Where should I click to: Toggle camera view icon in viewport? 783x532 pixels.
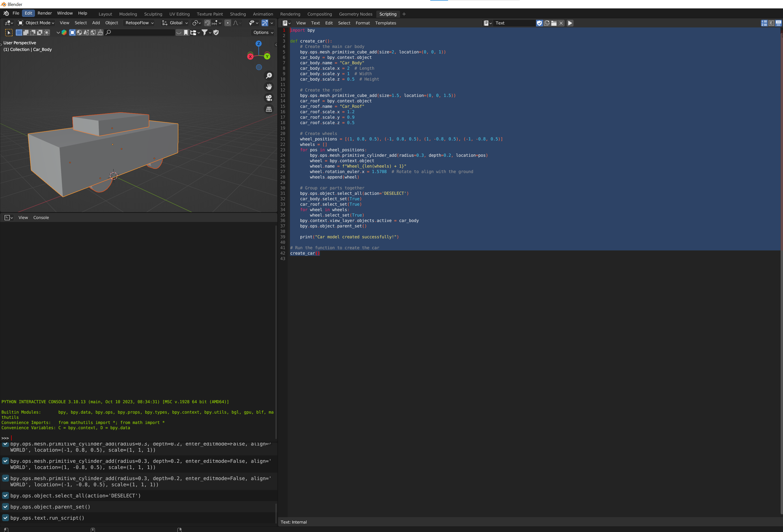pyautogui.click(x=269, y=98)
